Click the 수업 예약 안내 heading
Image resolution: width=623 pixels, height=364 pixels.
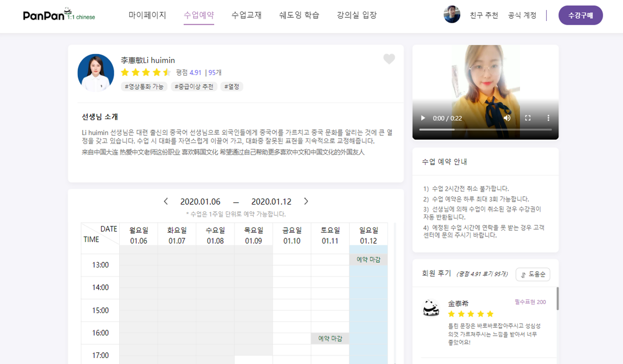pyautogui.click(x=444, y=162)
